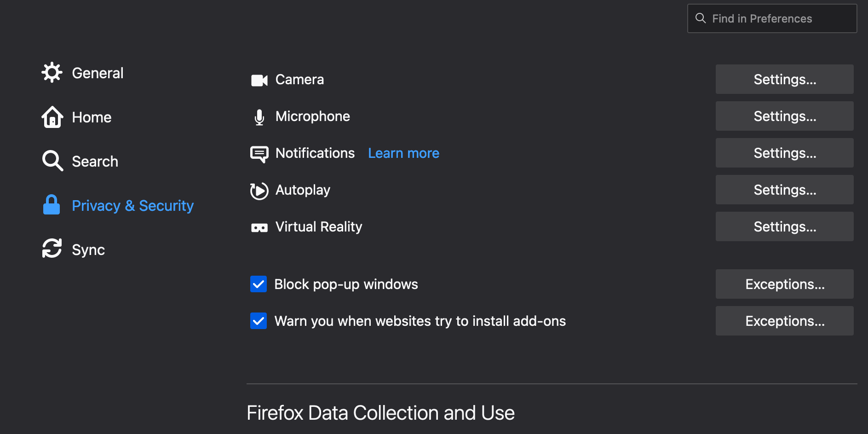The height and width of the screenshot is (434, 868).
Task: Click the Sync refresh icon
Action: 52,249
